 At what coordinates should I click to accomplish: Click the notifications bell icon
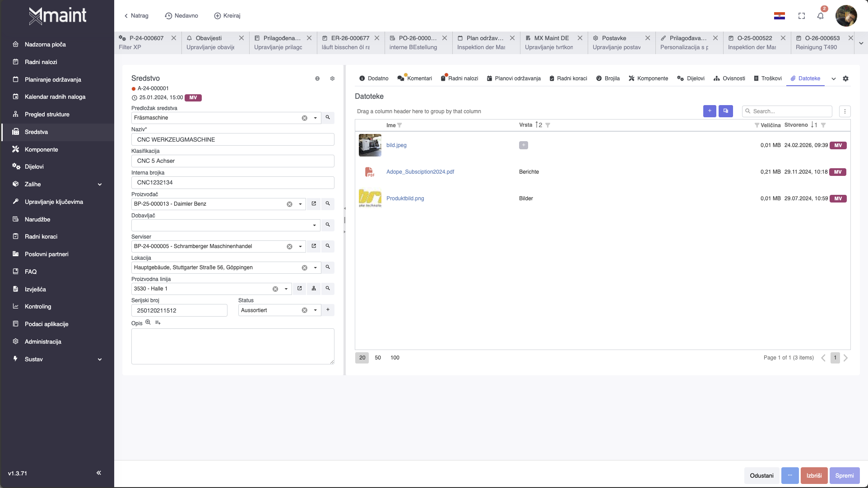[x=820, y=16]
